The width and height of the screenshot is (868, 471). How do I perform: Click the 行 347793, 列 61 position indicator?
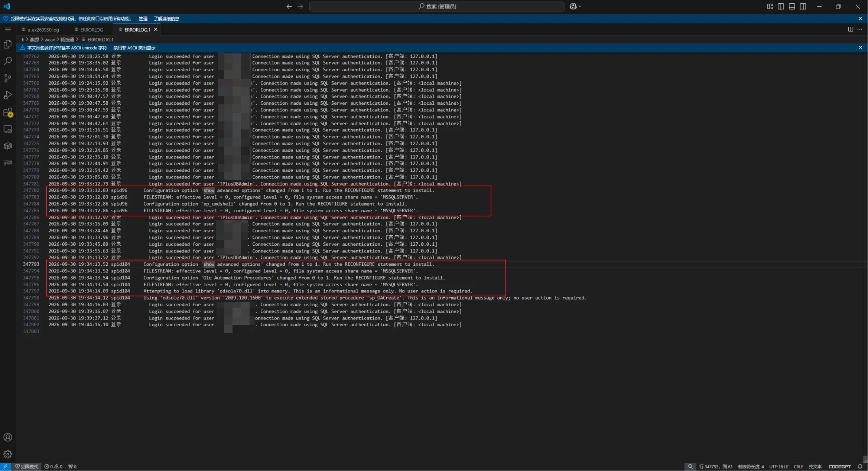(716, 467)
